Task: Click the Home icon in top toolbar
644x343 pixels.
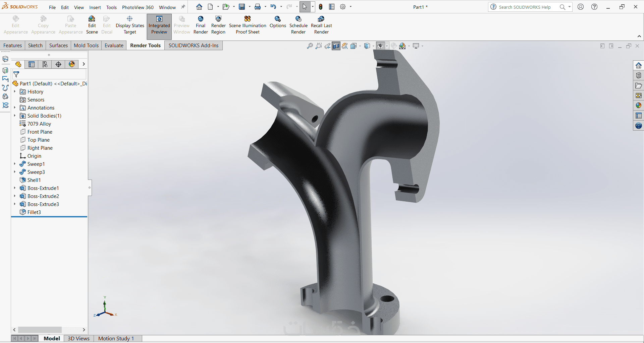Action: pyautogui.click(x=199, y=7)
